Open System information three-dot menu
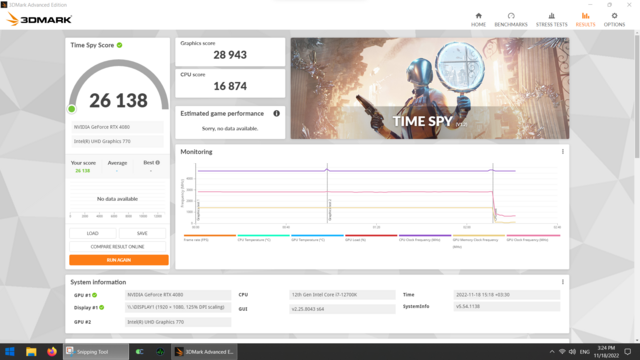 (563, 282)
